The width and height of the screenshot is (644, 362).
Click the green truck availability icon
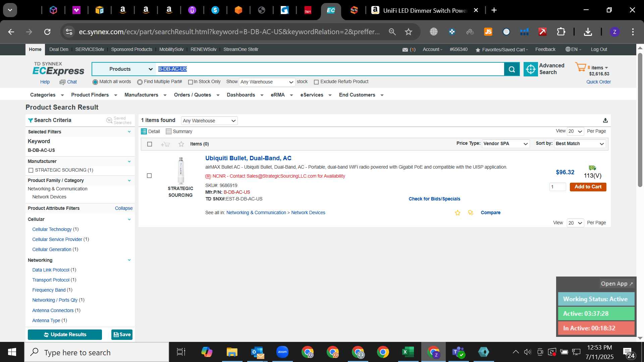(592, 168)
